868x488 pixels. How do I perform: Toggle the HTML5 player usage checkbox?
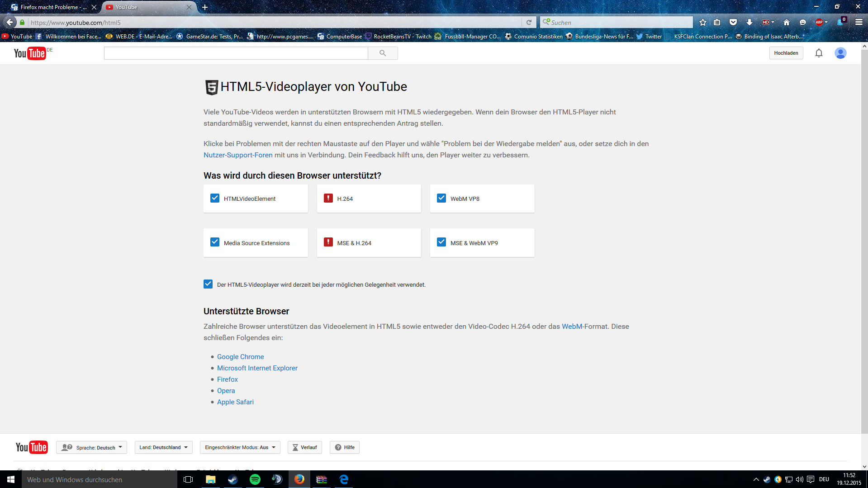pos(208,284)
